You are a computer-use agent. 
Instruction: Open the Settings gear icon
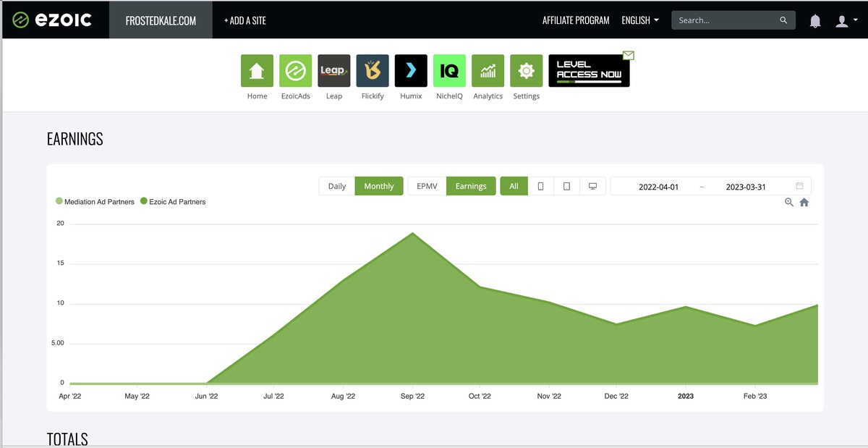tap(526, 71)
